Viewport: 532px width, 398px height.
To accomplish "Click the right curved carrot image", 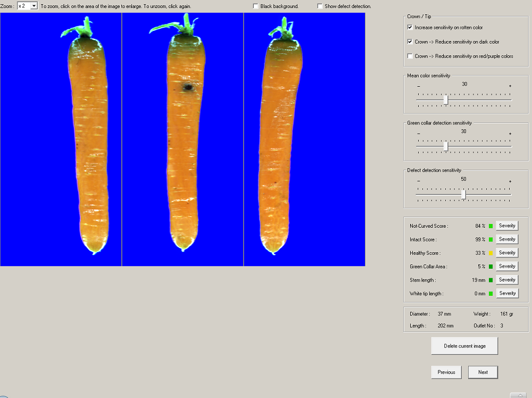I will [x=304, y=139].
